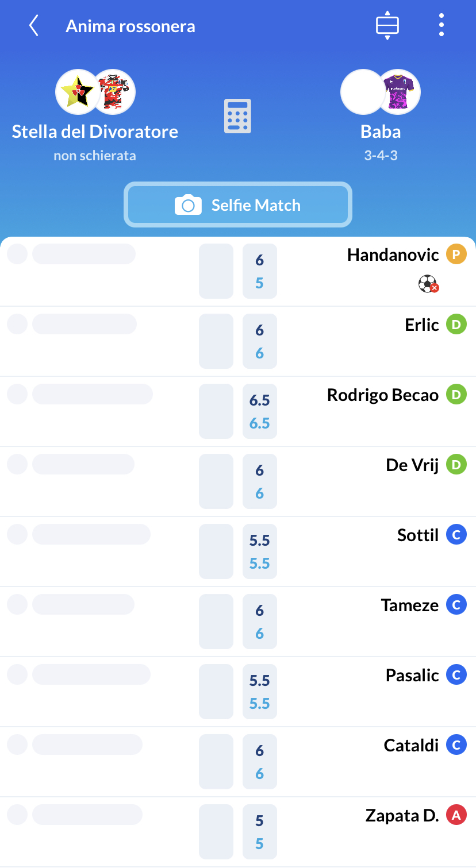Select player Rodrigo Becao

tap(383, 395)
